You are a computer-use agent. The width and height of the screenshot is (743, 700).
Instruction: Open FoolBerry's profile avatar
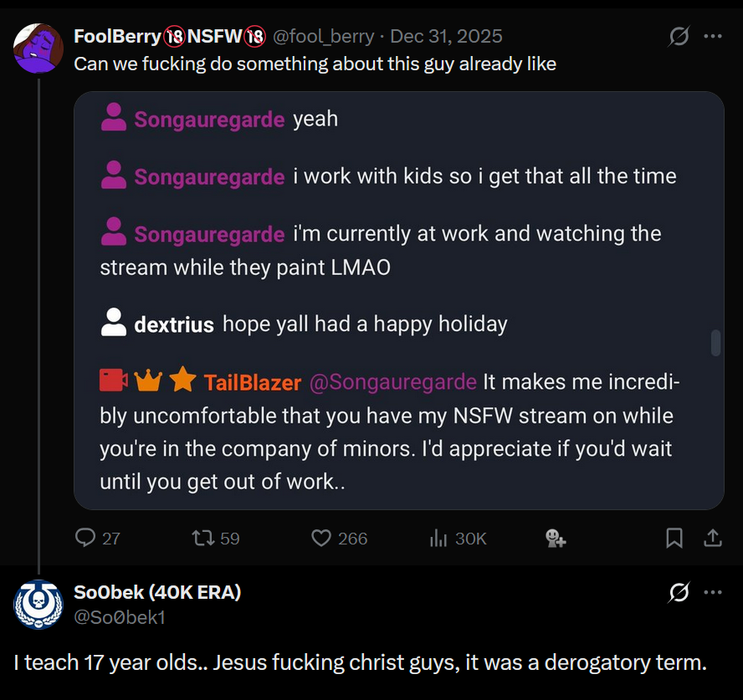pos(38,48)
